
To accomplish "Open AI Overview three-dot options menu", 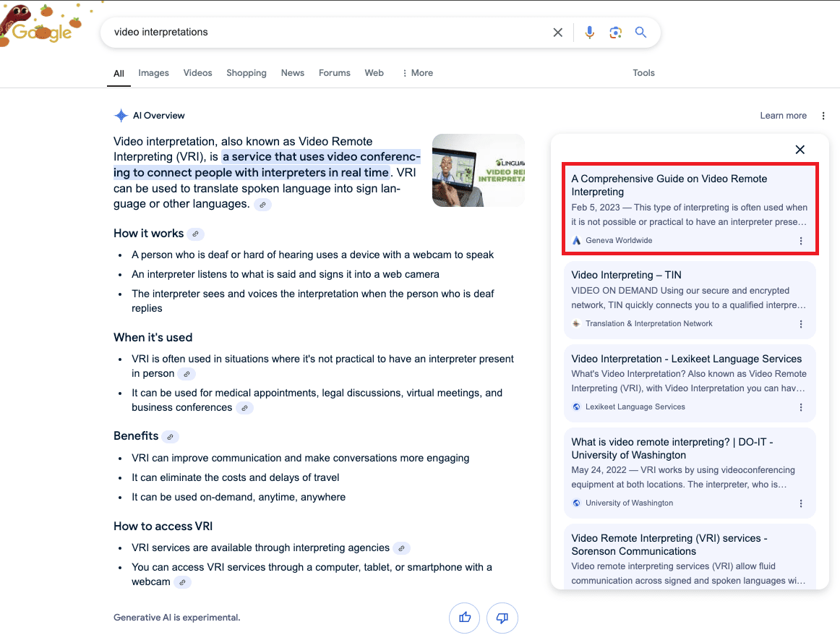I will [823, 116].
